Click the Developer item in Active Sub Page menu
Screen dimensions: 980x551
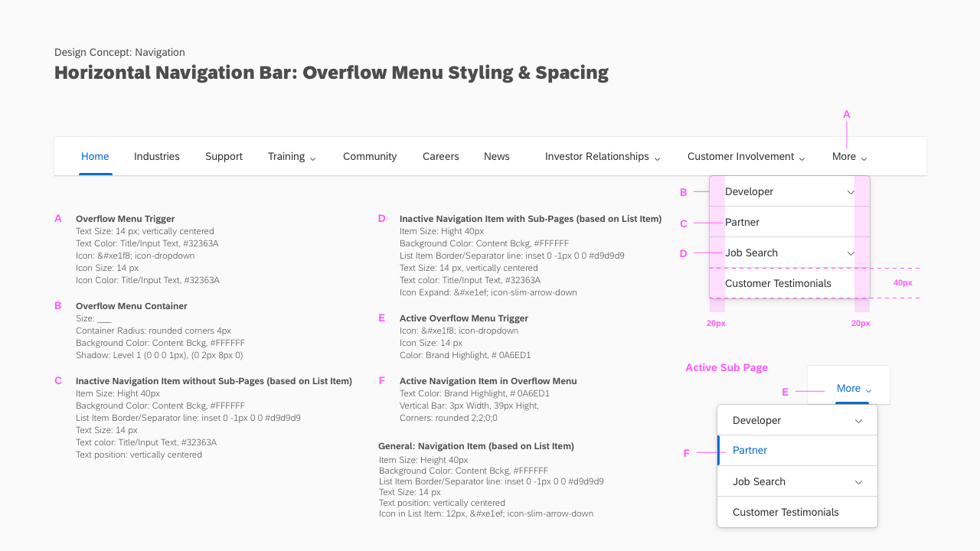coord(756,419)
